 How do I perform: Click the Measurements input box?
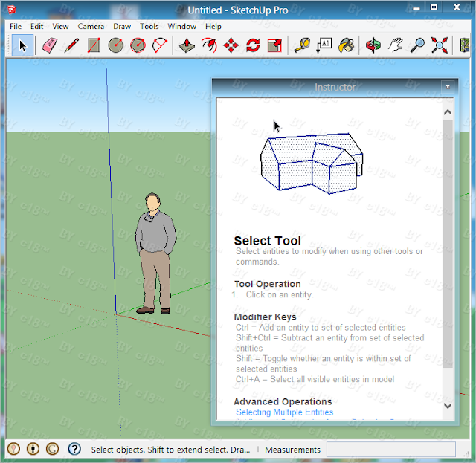coord(390,449)
